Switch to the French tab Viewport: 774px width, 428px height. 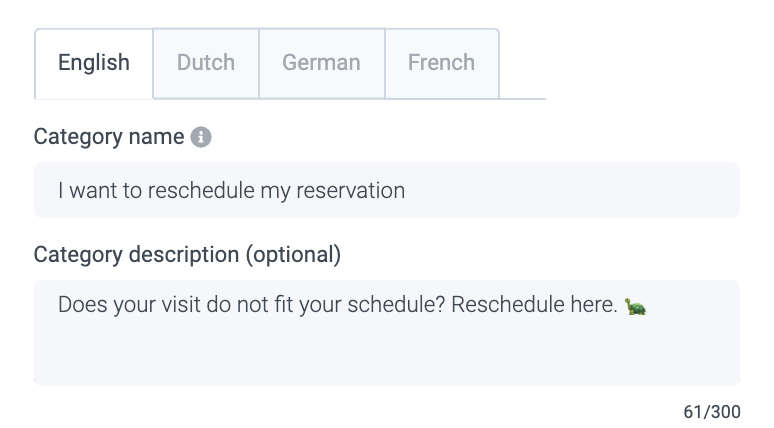(x=441, y=63)
